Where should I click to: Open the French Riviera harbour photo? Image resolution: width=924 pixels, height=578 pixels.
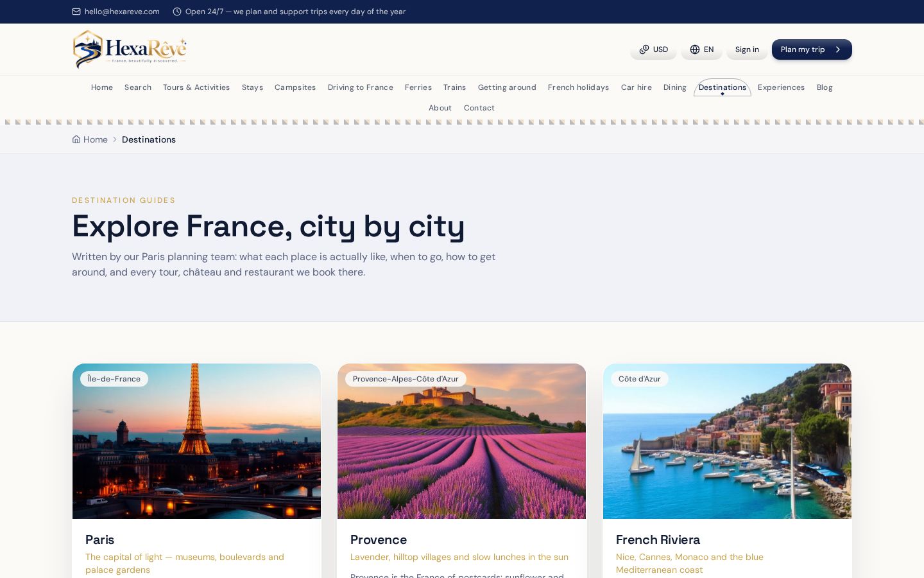(x=727, y=441)
